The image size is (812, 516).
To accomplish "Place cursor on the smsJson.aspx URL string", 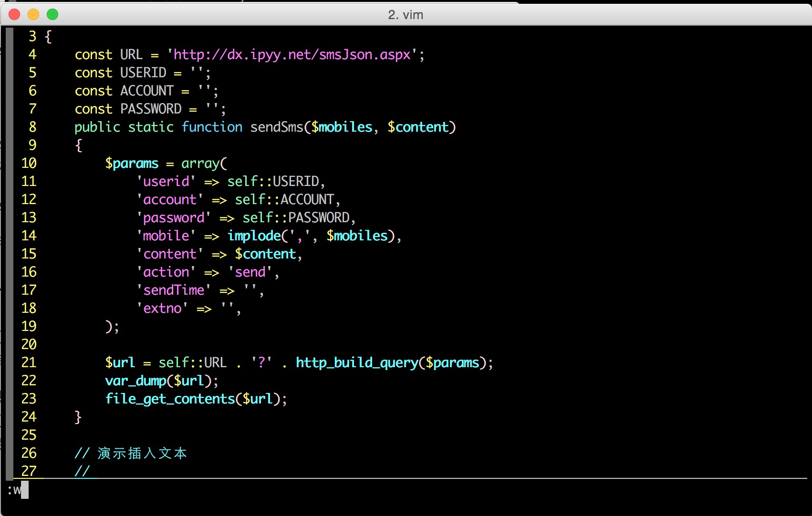I will click(292, 55).
